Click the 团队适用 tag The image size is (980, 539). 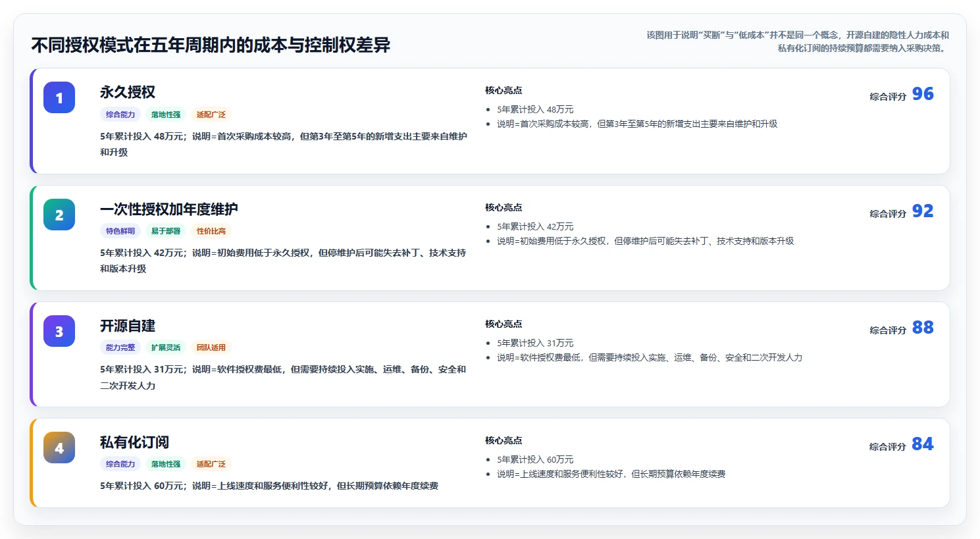(211, 347)
